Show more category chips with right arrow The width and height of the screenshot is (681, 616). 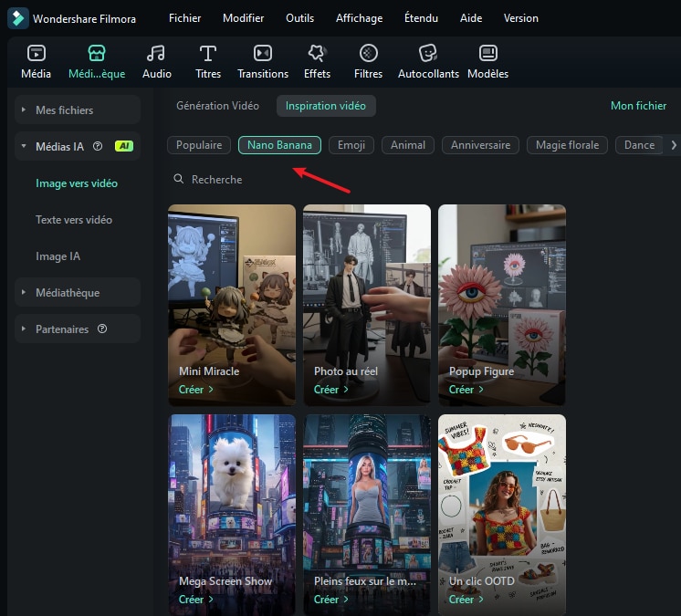pyautogui.click(x=673, y=145)
